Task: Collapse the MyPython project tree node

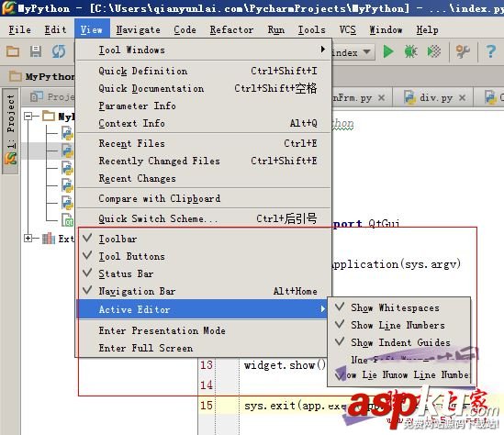Action: pos(28,116)
